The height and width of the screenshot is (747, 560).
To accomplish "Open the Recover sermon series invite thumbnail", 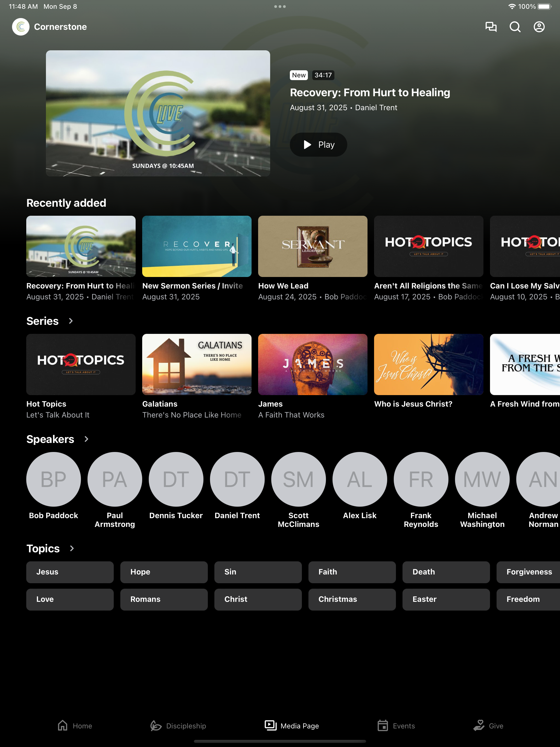I will tap(197, 246).
